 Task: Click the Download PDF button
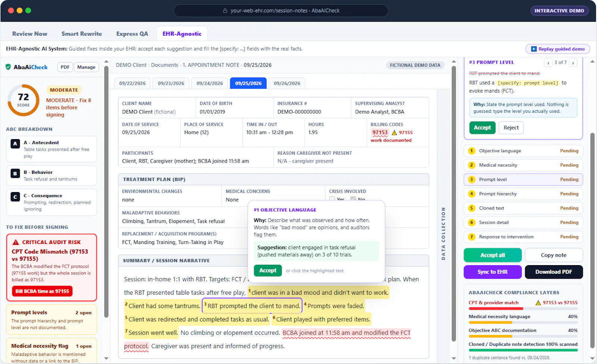(x=554, y=272)
